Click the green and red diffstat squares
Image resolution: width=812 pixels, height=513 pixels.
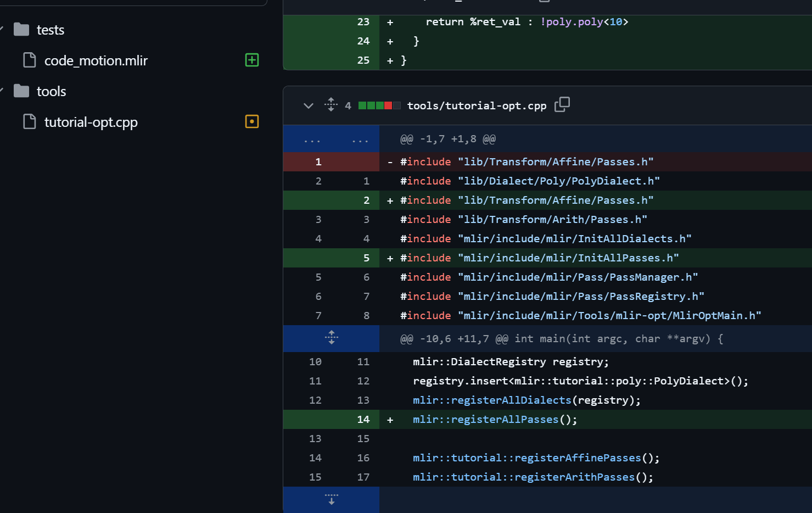(379, 105)
